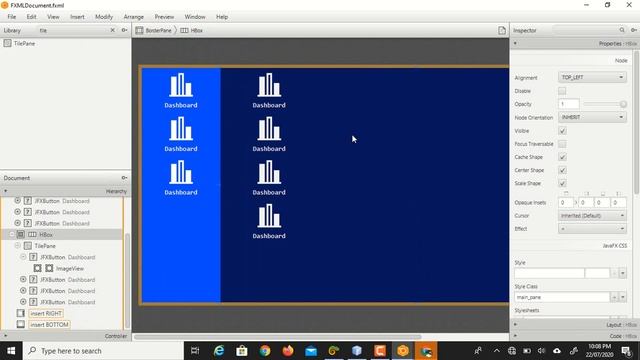The width and height of the screenshot is (640, 360).
Task: Focus the Style Class main_pane field
Action: coord(562,297)
